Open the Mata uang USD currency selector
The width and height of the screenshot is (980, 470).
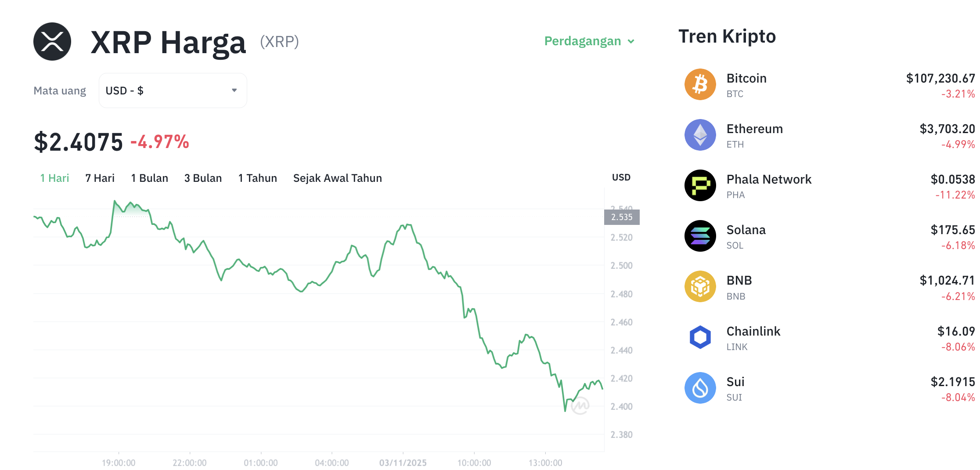pyautogui.click(x=173, y=90)
